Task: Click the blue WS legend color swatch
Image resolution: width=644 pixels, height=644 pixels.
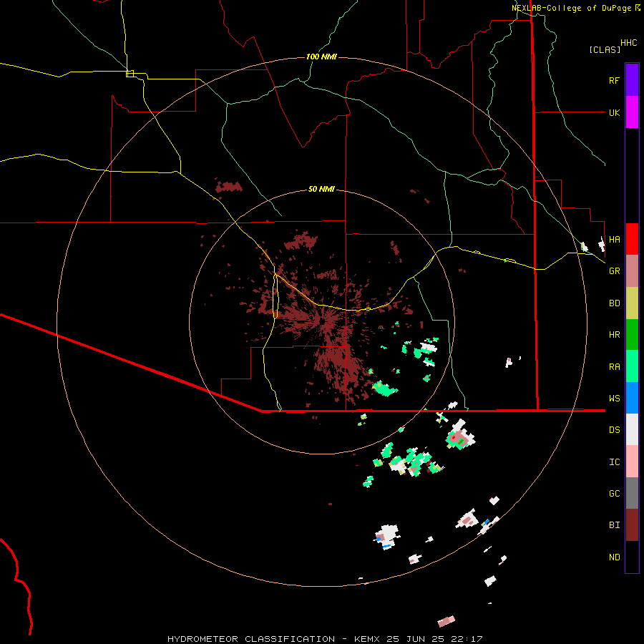Action: tap(632, 398)
